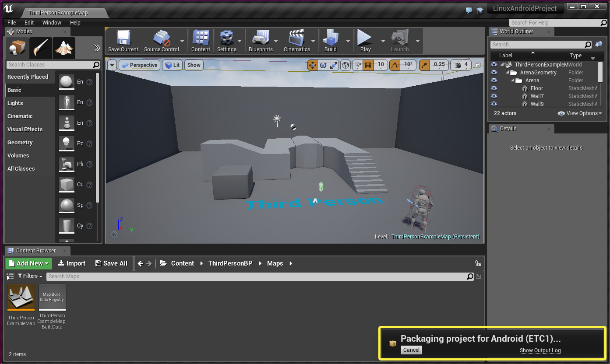
Task: Open the Filters dropdown in Content Browser
Action: point(30,276)
